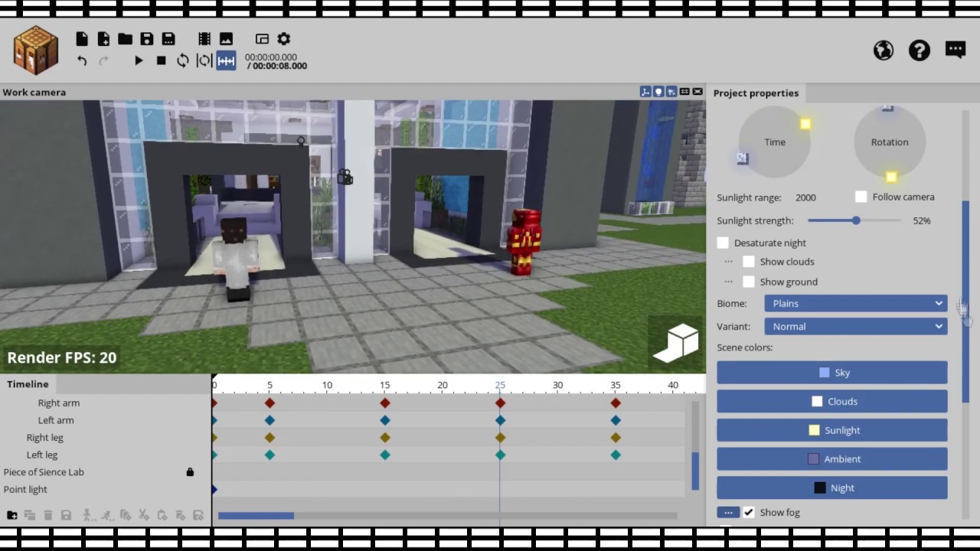980x551 pixels.
Task: Export movie using the film strip icon
Action: [204, 38]
